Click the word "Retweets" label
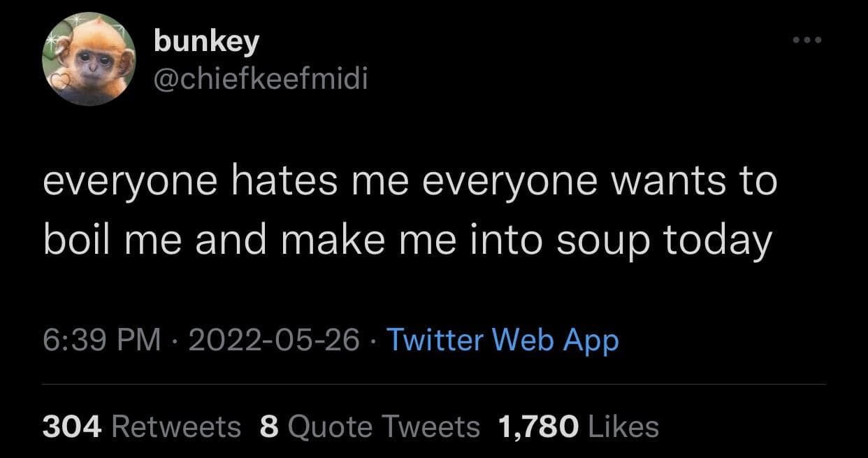The width and height of the screenshot is (868, 458). (176, 426)
